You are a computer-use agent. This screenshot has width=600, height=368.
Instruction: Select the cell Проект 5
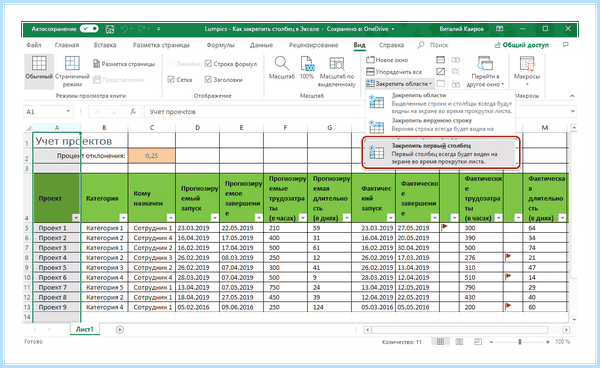tap(57, 268)
